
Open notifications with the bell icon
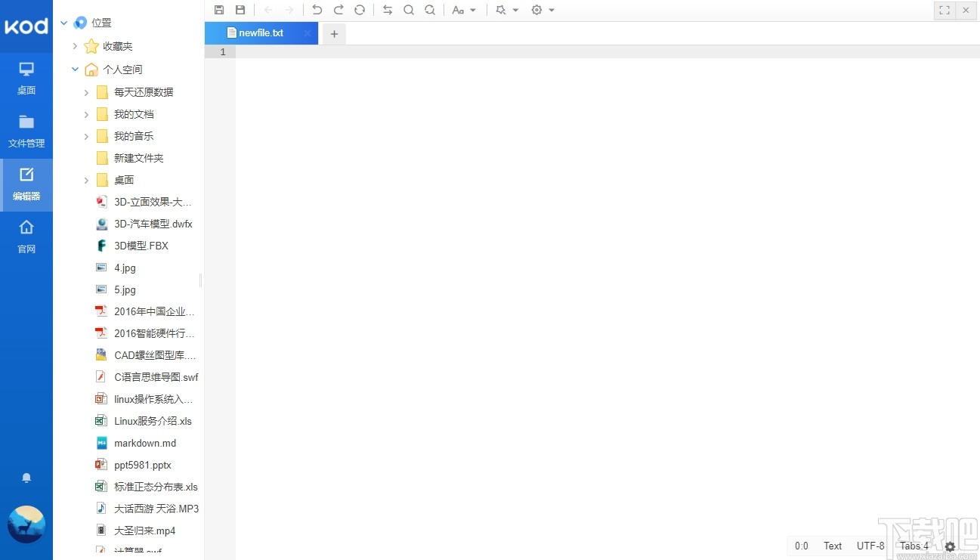26,478
